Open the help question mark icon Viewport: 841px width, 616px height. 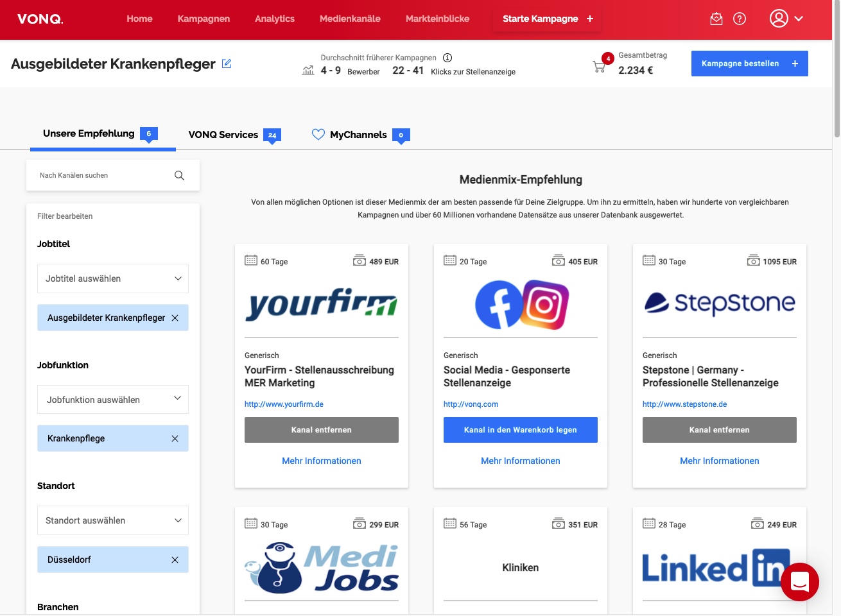740,19
